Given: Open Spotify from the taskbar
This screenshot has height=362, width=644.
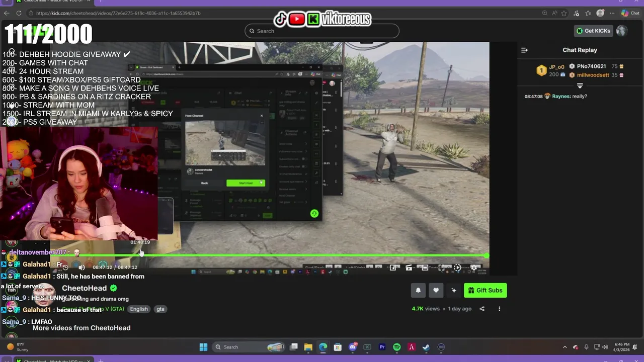Looking at the screenshot, I should pyautogui.click(x=397, y=347).
